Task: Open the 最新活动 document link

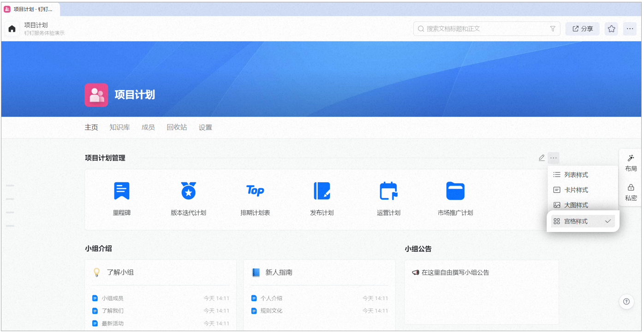Action: coord(113,323)
